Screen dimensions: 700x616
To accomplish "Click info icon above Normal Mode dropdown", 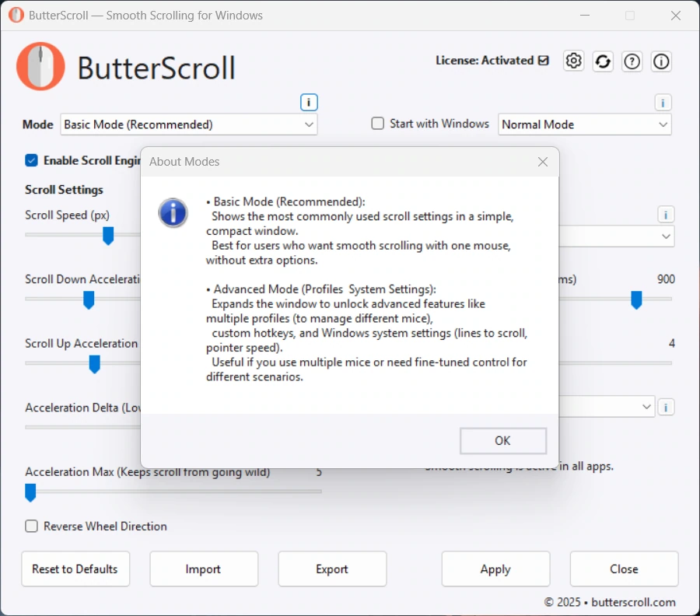I will [x=663, y=103].
